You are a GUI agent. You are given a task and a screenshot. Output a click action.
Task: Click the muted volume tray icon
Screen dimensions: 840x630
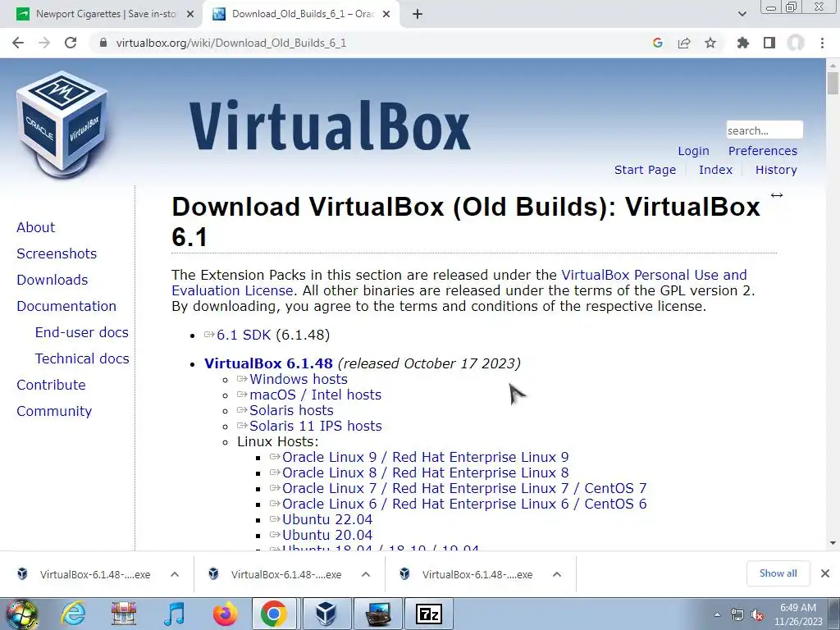click(x=757, y=615)
